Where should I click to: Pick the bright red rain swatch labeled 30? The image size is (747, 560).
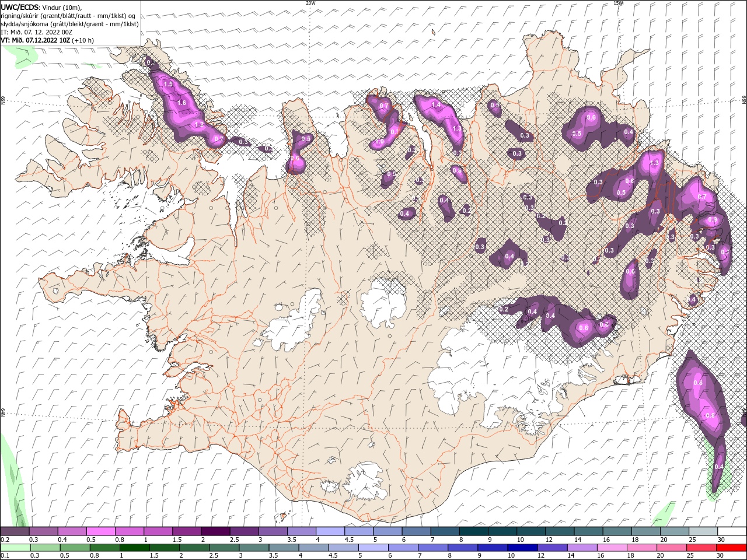tap(732, 548)
